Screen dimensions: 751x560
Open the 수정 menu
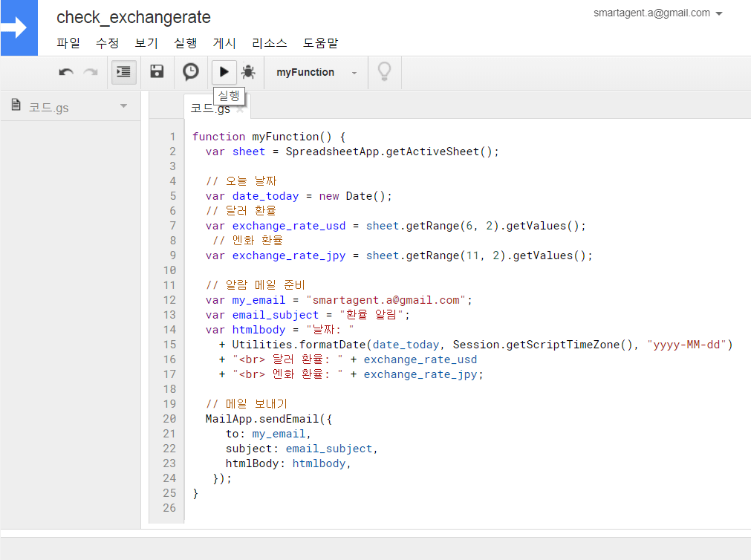point(107,43)
